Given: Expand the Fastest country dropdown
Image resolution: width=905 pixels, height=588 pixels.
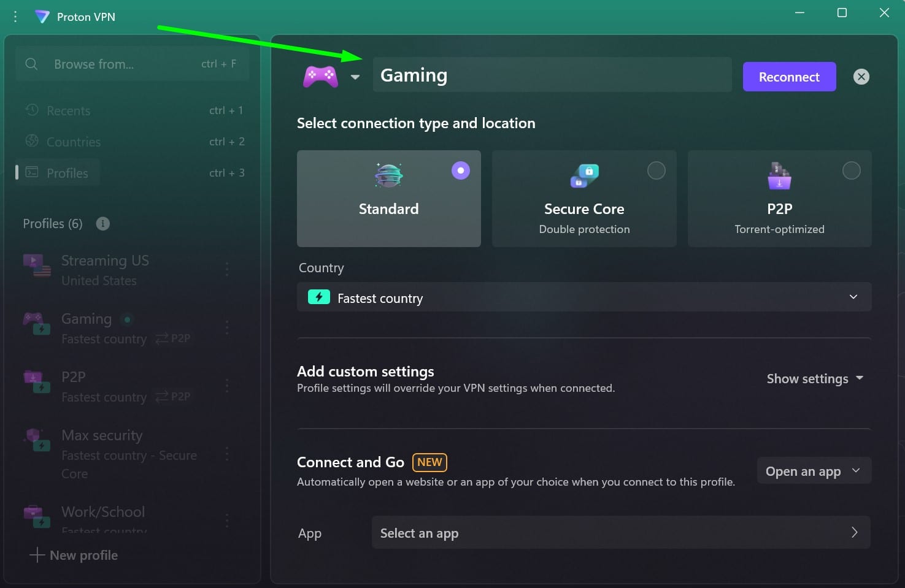Looking at the screenshot, I should pyautogui.click(x=584, y=297).
